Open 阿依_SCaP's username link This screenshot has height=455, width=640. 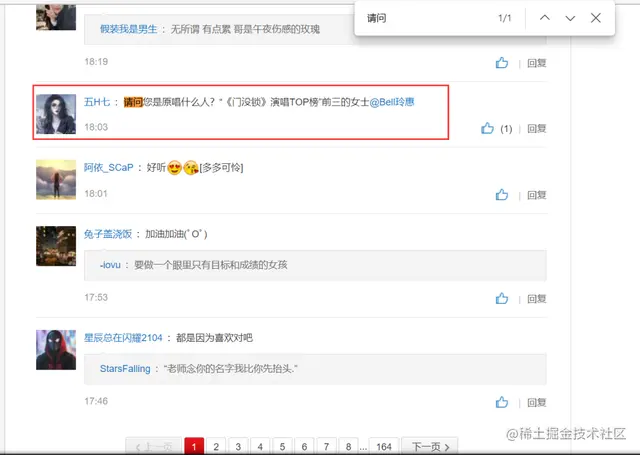click(x=109, y=168)
